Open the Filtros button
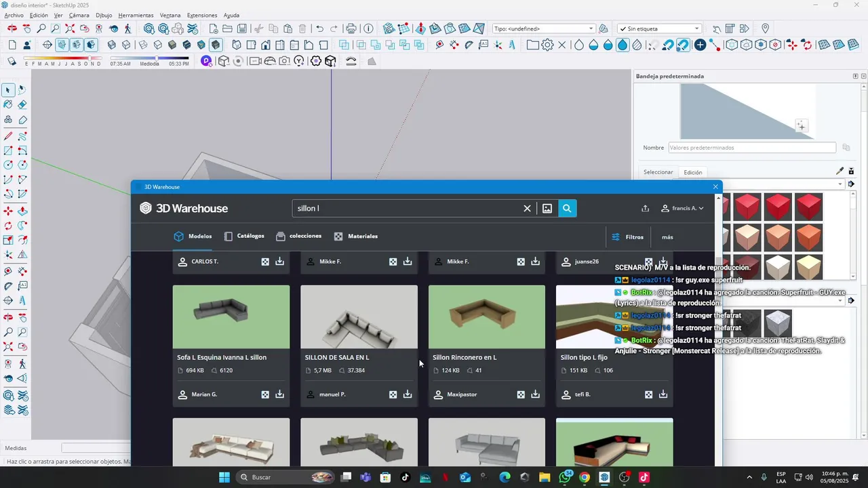The image size is (868, 488). (x=627, y=237)
